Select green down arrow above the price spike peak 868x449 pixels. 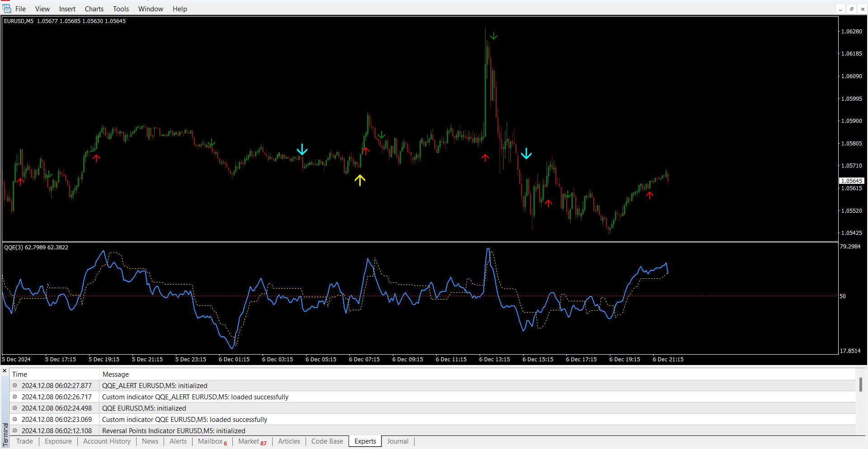(x=494, y=36)
